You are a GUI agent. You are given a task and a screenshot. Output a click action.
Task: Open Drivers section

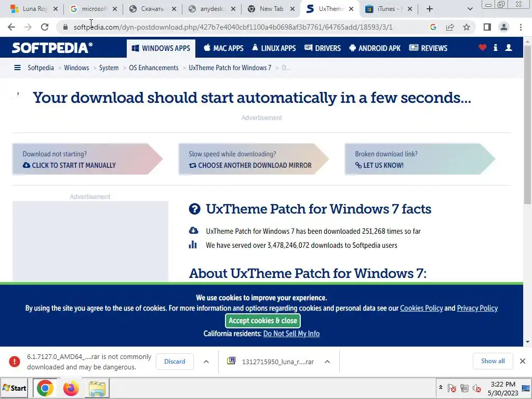323,48
